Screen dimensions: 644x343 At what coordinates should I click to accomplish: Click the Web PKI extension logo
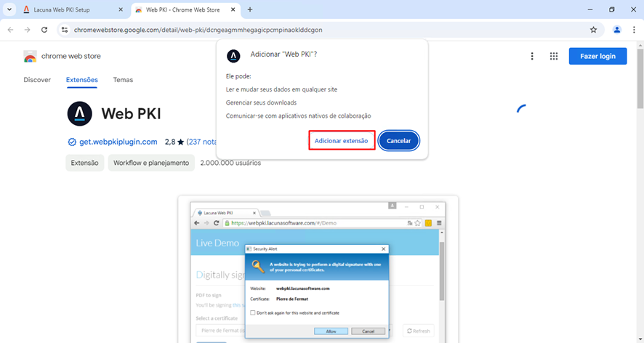[x=80, y=114]
